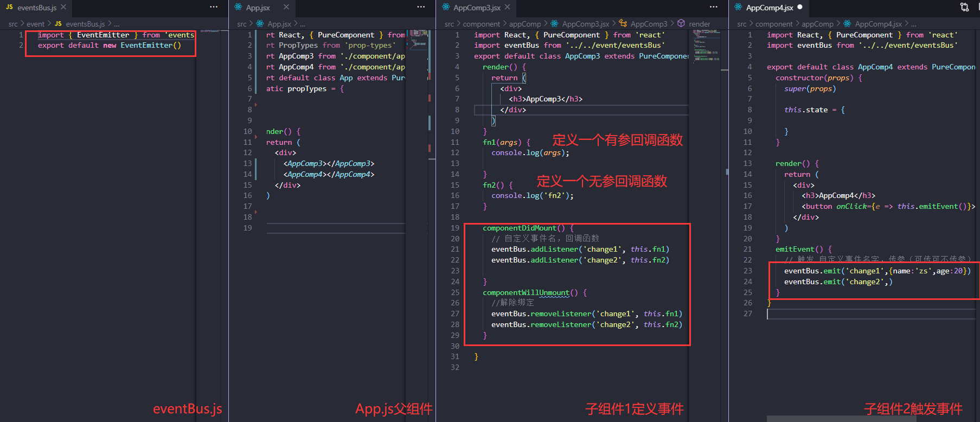
Task: Click the React icon in AppComp3.jsx breadcrumb
Action: click(554, 24)
